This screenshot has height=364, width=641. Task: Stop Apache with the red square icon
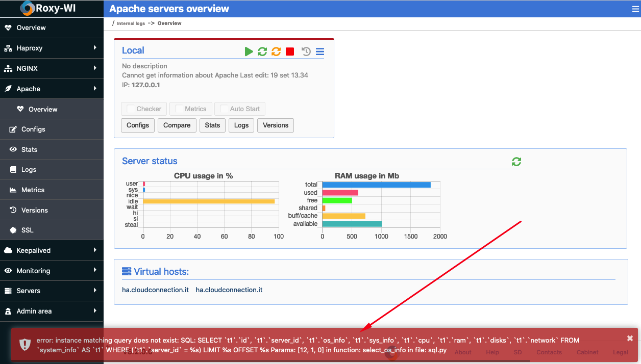click(290, 51)
